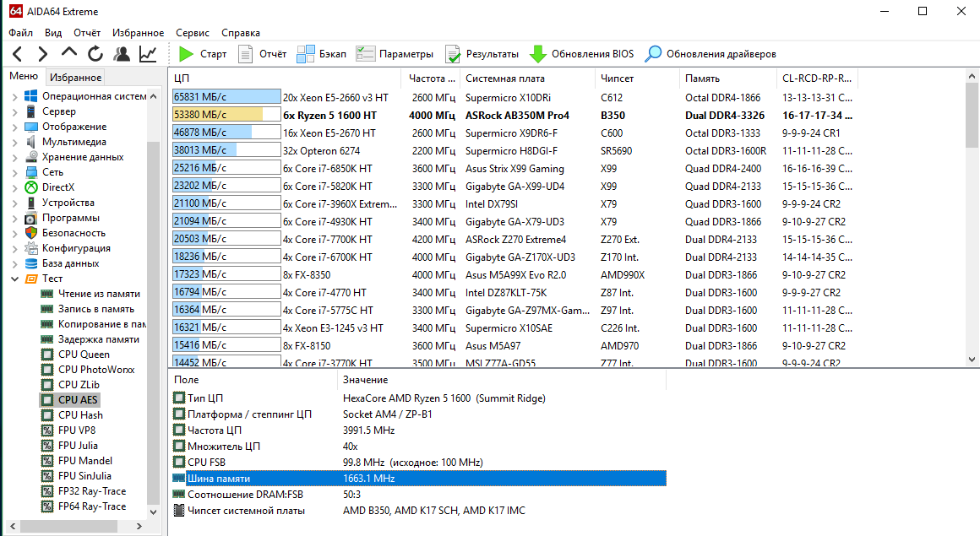Viewport: 980px width, 536px height.
Task: Check for Обновления BIOS
Action: pos(581,54)
